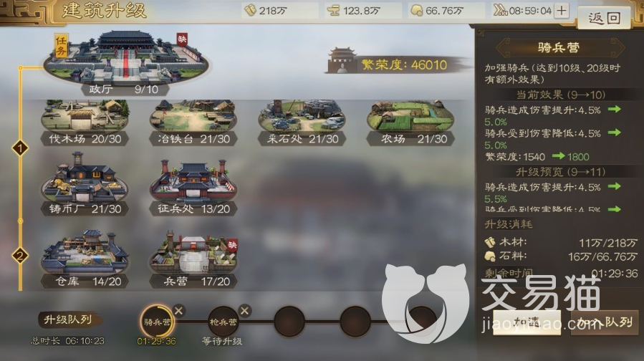Select the 农场 farm building
This screenshot has width=644, height=361.
(410, 122)
